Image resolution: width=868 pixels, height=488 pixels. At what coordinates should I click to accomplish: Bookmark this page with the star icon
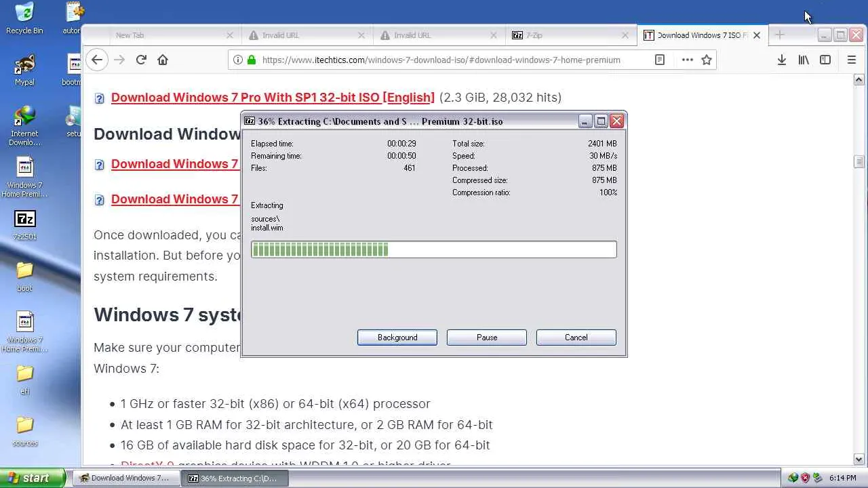[707, 60]
